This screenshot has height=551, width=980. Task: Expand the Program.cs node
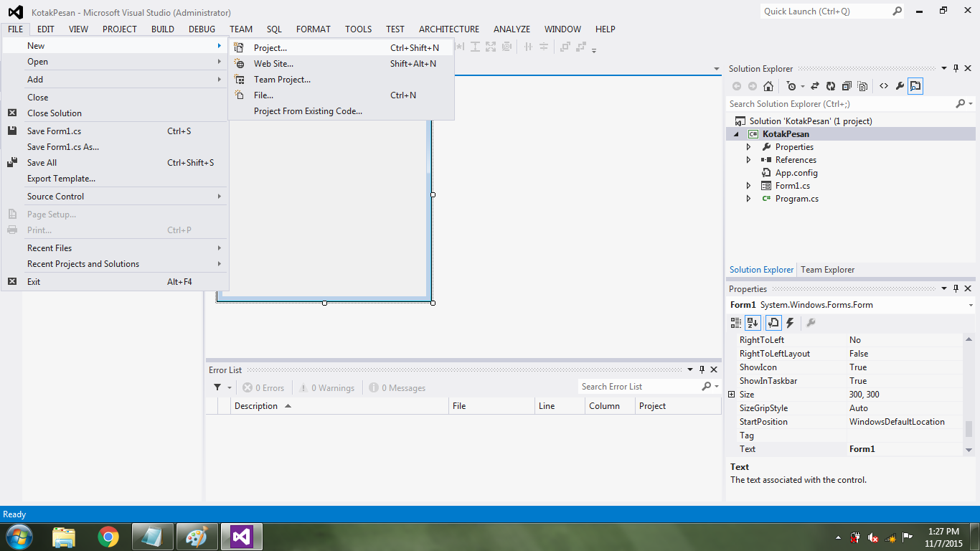coord(749,199)
